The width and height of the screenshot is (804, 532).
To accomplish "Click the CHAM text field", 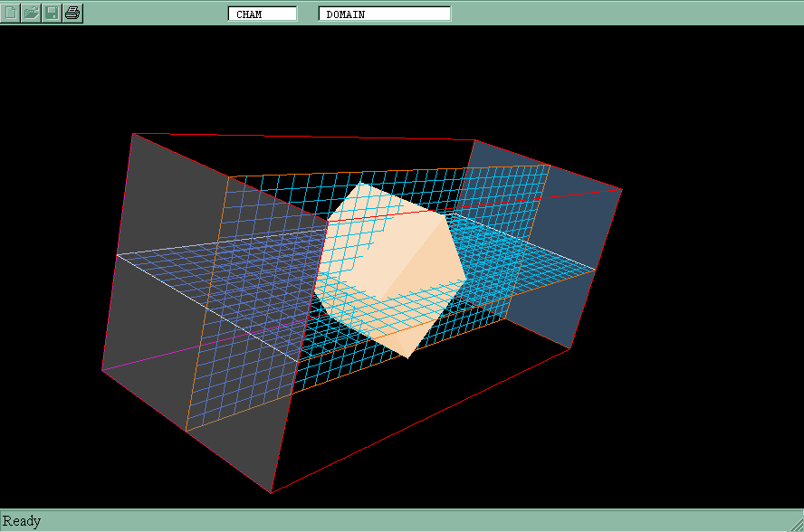I will tap(263, 14).
